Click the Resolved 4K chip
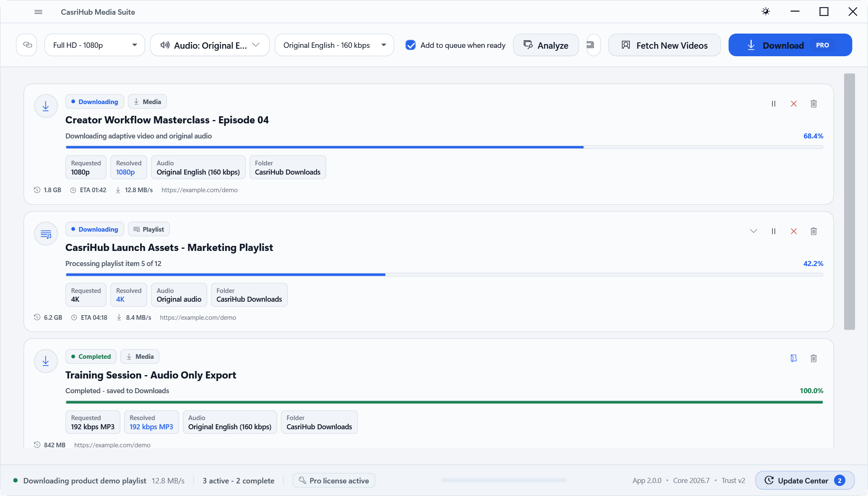 (x=129, y=295)
